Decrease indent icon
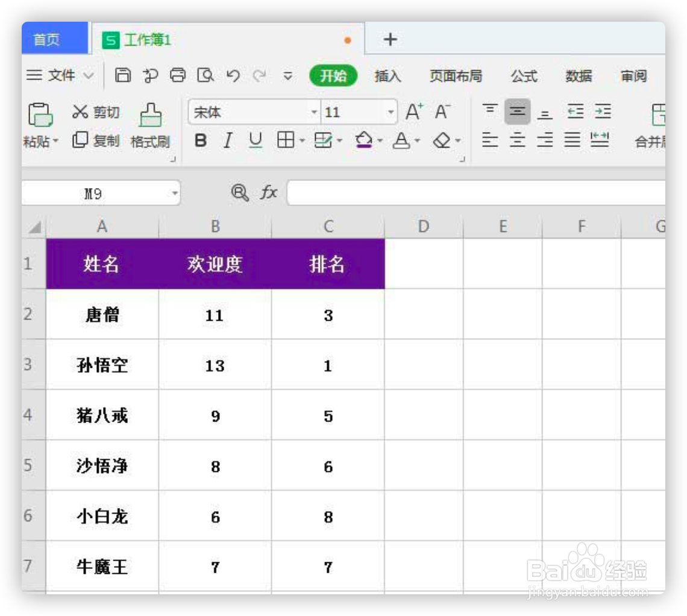 pos(576,112)
